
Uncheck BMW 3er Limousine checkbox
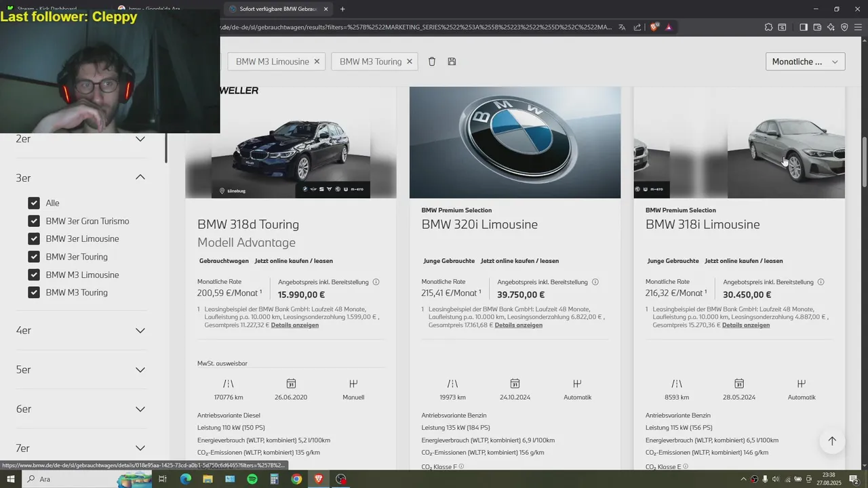(34, 239)
